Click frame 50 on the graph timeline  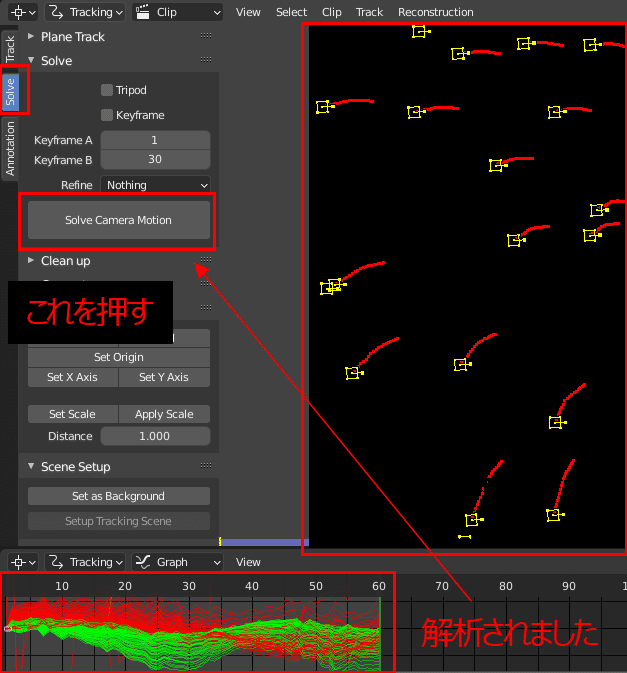(x=316, y=586)
